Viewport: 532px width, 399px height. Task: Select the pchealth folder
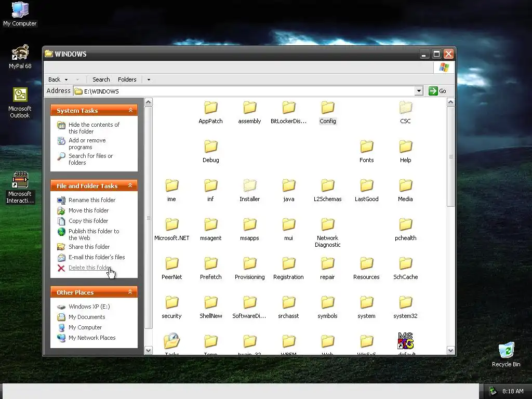coord(405,230)
